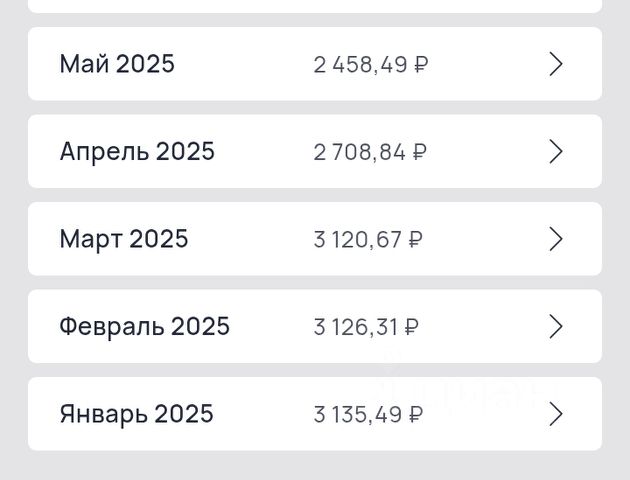Click the Апрель 2025 label text
The height and width of the screenshot is (480, 630).
pyautogui.click(x=137, y=152)
